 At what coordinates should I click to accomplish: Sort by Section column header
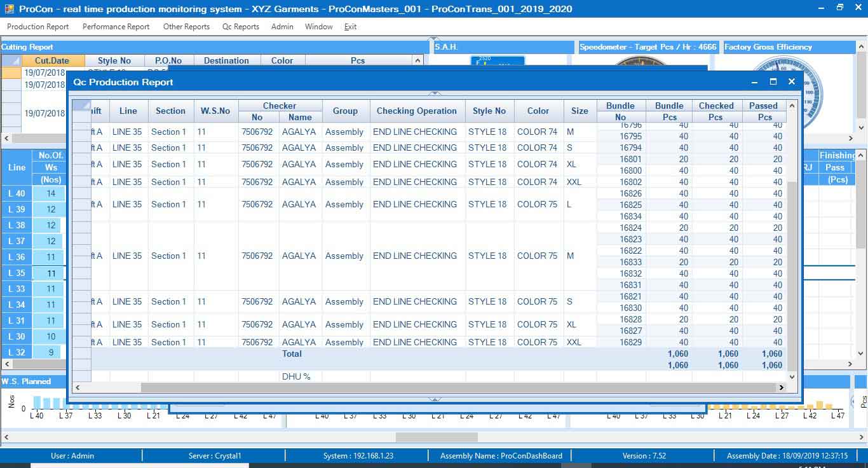[x=171, y=111]
